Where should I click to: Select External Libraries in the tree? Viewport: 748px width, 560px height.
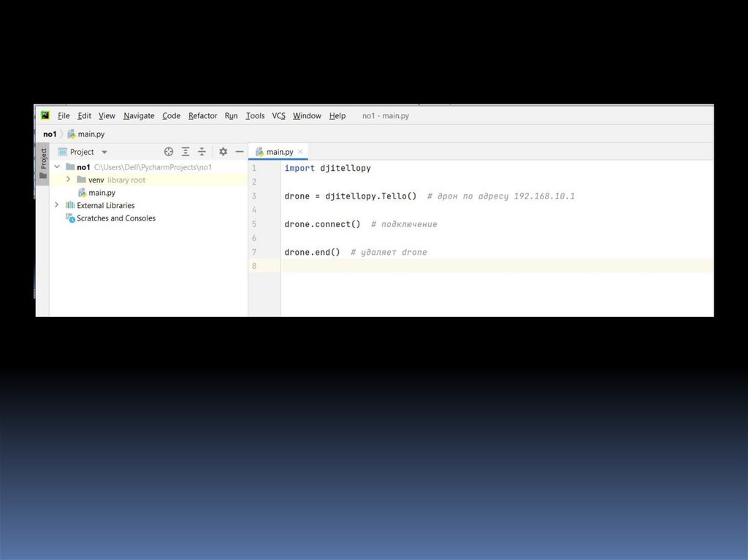105,206
